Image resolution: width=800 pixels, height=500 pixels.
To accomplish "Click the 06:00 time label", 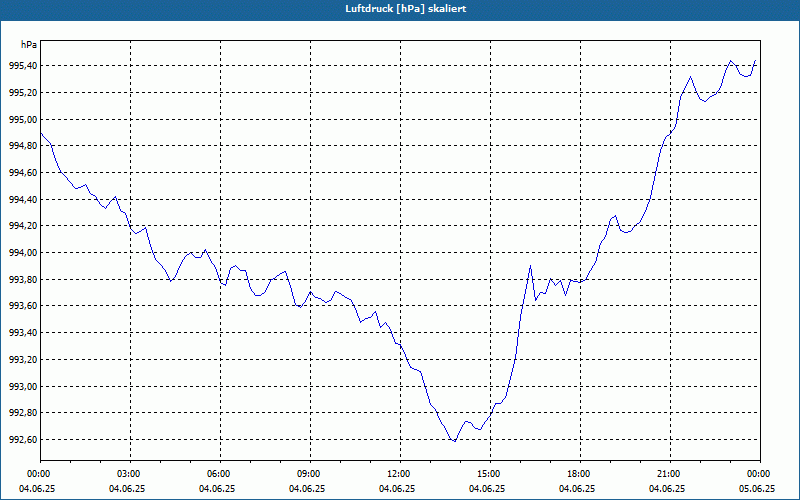I will (220, 474).
